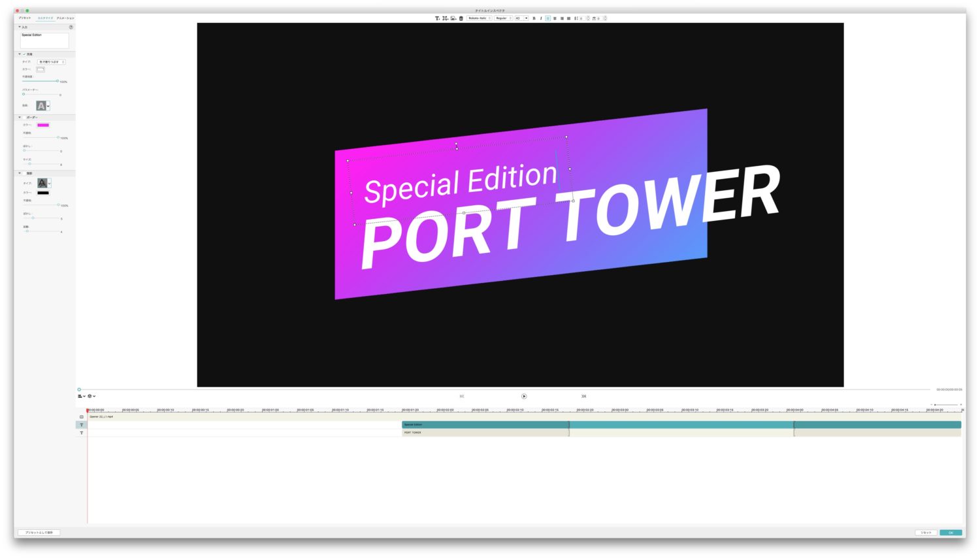The image size is (980, 558).
Task: Click the line spacing icon
Action: [576, 18]
